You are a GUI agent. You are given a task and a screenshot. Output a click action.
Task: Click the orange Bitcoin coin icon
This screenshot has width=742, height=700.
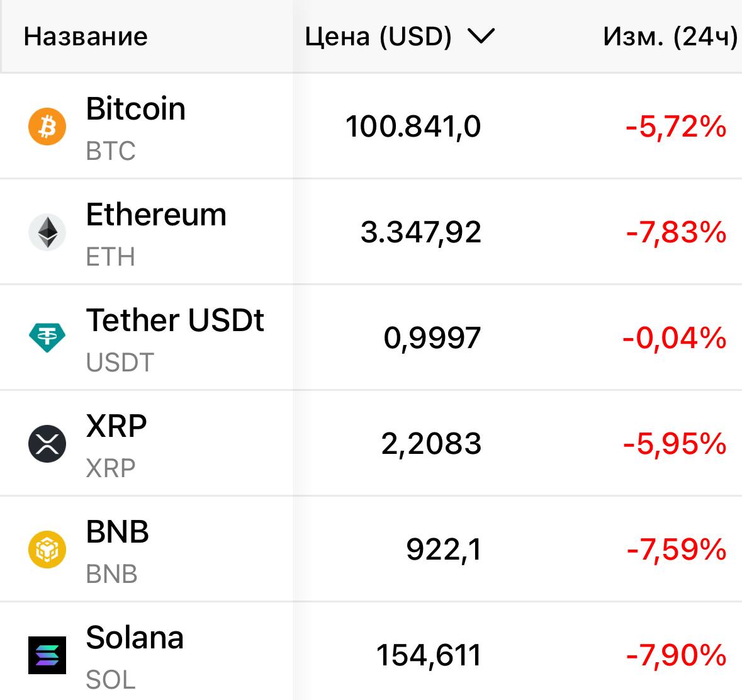(x=47, y=127)
